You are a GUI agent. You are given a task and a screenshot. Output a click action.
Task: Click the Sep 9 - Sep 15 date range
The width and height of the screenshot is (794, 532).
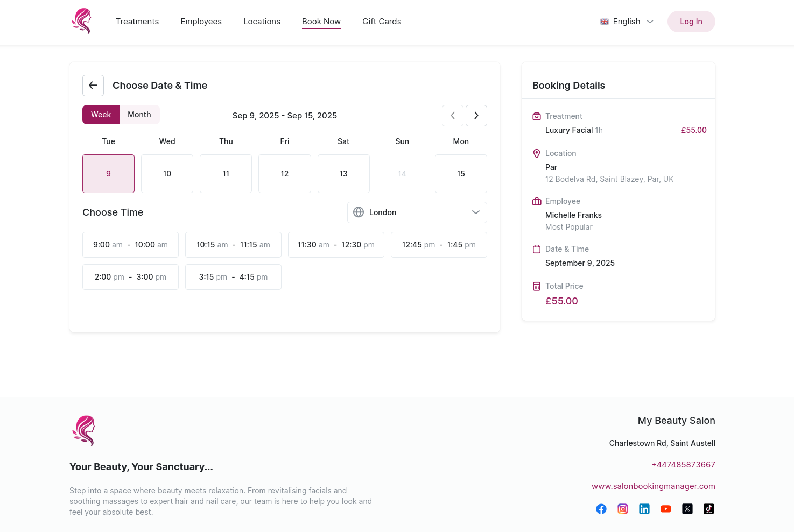[x=285, y=116]
